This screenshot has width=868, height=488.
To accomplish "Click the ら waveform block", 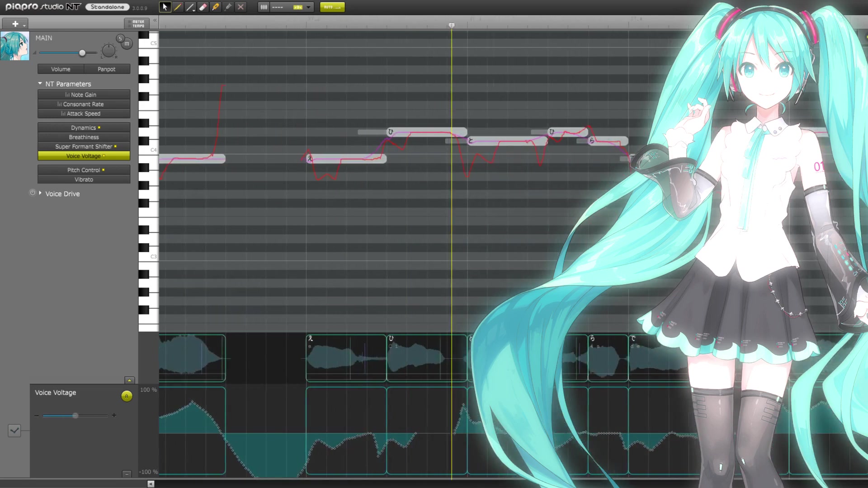I will [x=608, y=358].
